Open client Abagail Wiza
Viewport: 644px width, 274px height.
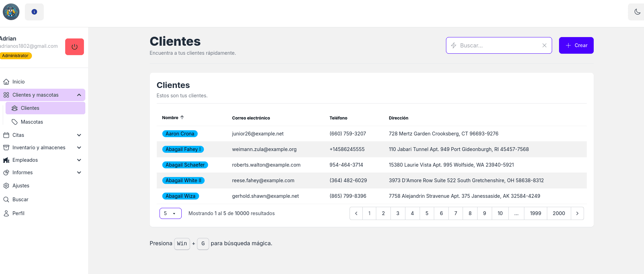[180, 196]
